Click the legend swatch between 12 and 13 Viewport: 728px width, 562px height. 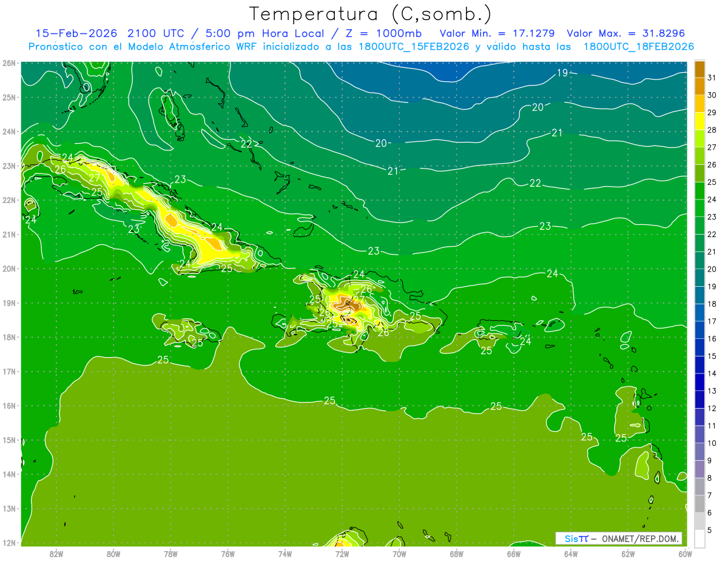click(x=699, y=400)
